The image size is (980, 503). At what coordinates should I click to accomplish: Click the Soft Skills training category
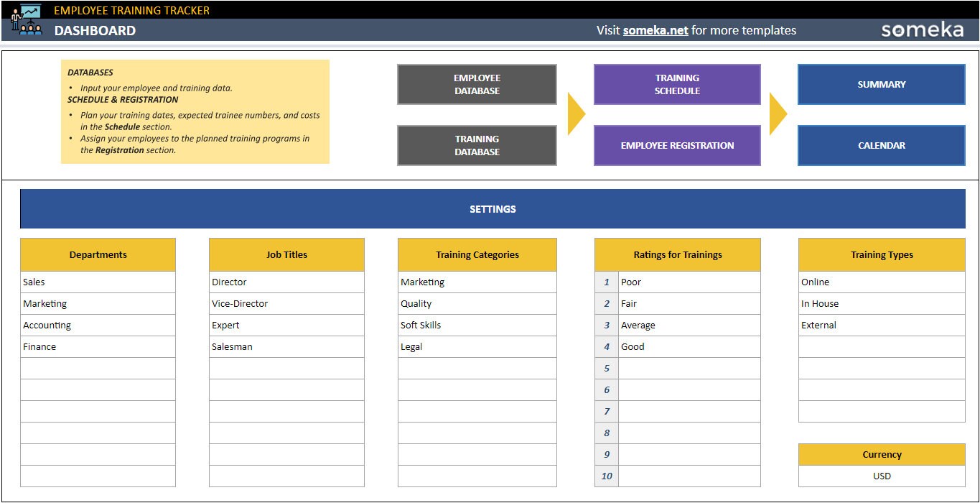pyautogui.click(x=477, y=325)
